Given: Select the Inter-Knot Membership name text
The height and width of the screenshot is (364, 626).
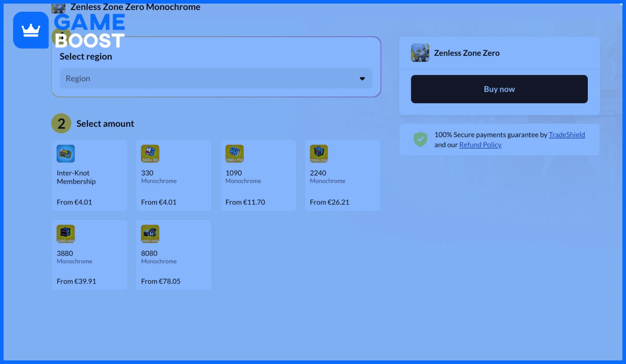Looking at the screenshot, I should point(76,177).
